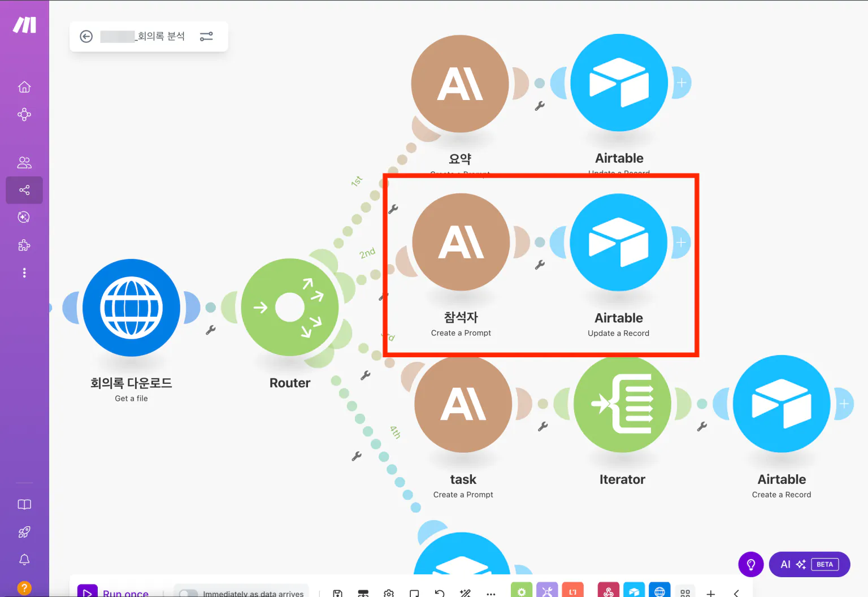868x597 pixels.
Task: Select the '회의록 다운로드' HTTP module
Action: point(132,308)
